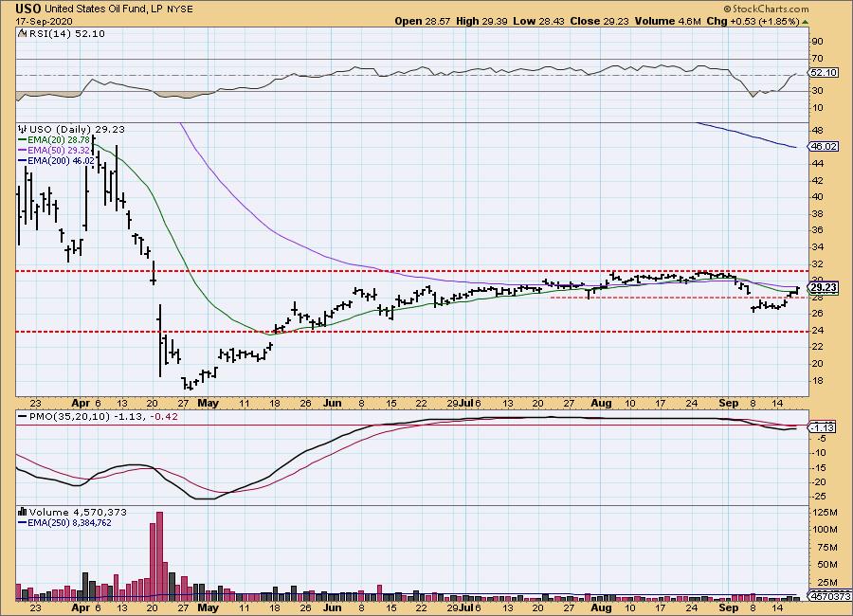This screenshot has width=853, height=616.
Task: Click the Jun label below the price panel
Action: (x=332, y=403)
